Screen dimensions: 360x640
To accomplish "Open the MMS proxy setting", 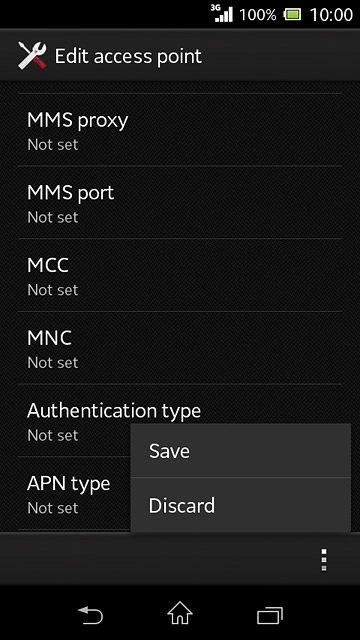I will pos(180,130).
